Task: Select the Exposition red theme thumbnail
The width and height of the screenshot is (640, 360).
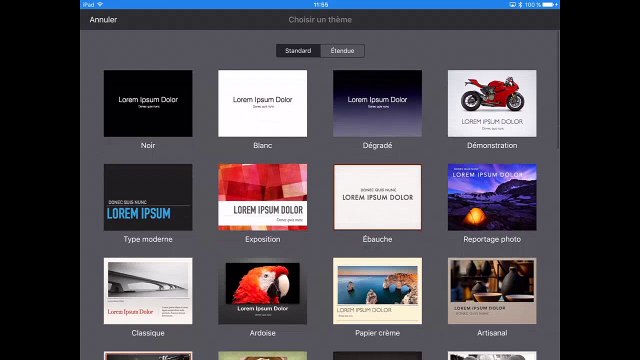Action: (x=262, y=197)
